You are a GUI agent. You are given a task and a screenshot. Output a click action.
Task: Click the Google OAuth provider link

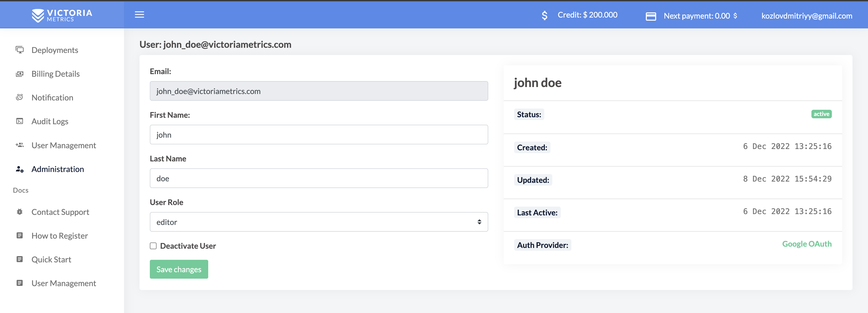pyautogui.click(x=807, y=244)
